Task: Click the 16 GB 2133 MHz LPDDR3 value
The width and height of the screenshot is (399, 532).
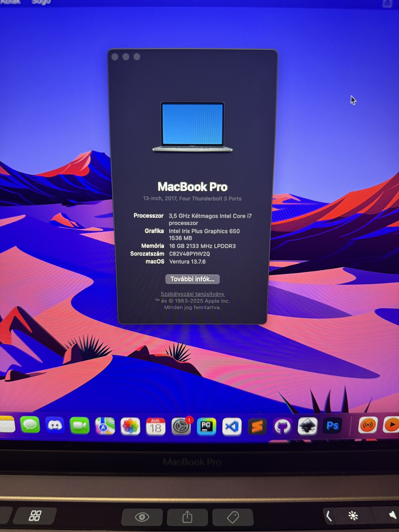Action: [202, 246]
